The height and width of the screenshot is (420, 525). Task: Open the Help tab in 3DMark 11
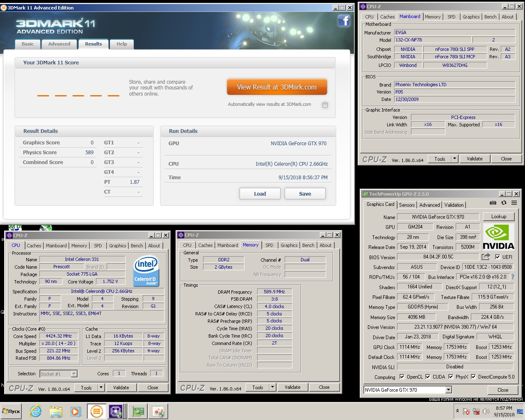click(x=122, y=44)
